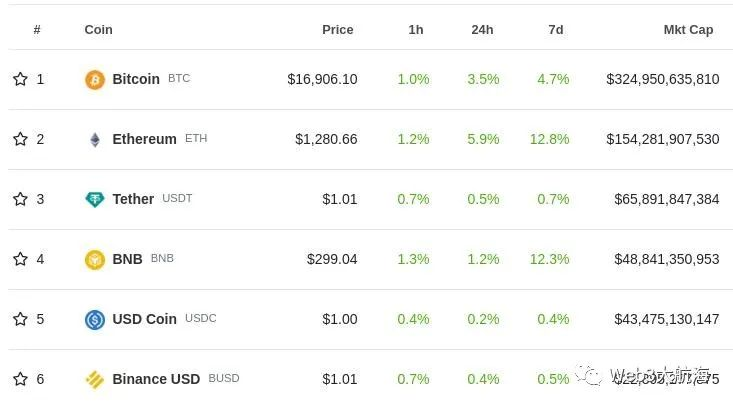Click the Ethereum diamond logo icon
The width and height of the screenshot is (733, 407).
click(94, 139)
